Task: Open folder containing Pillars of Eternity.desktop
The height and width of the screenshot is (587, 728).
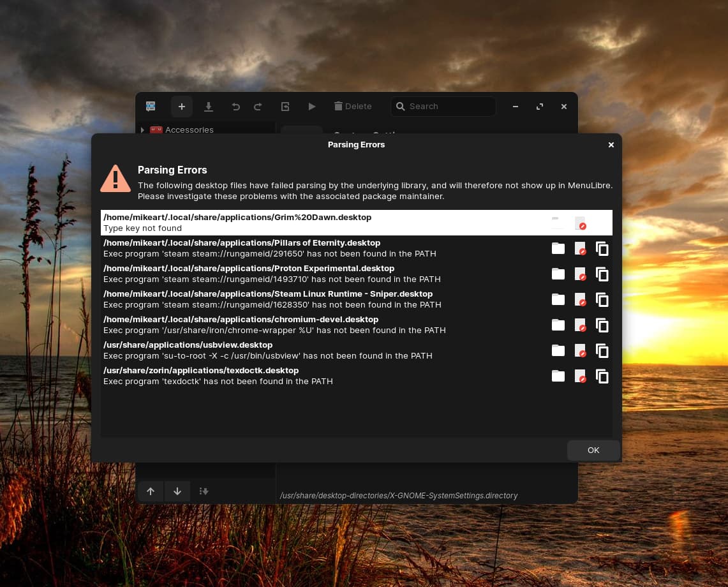Action: click(558, 248)
